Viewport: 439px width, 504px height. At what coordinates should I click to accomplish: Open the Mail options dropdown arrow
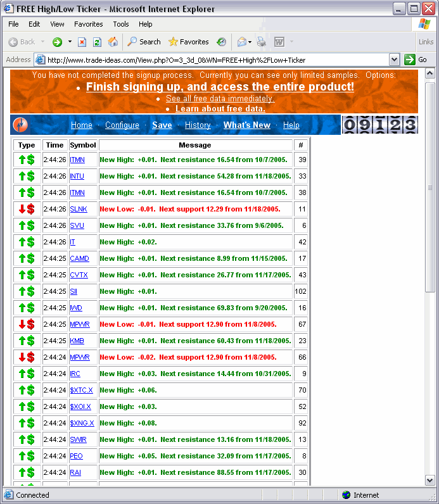pyautogui.click(x=250, y=42)
